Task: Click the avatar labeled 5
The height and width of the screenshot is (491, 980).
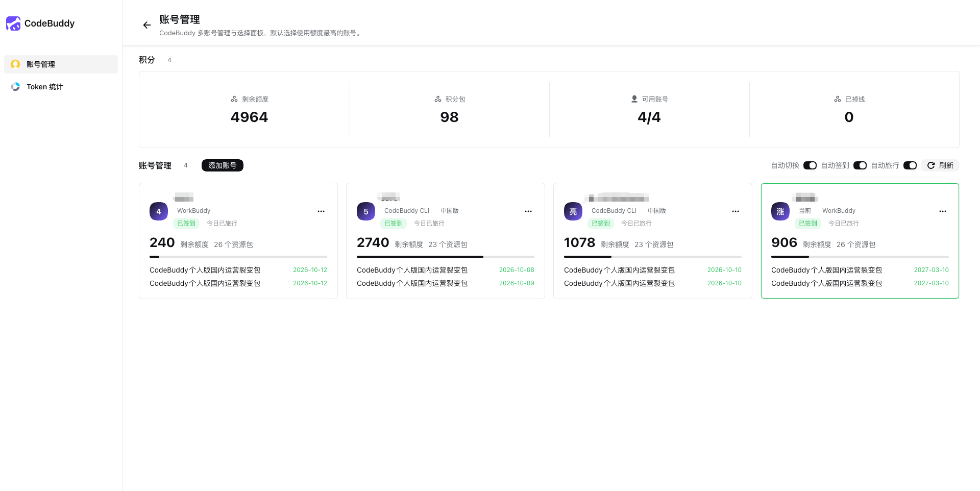Action: [x=366, y=211]
